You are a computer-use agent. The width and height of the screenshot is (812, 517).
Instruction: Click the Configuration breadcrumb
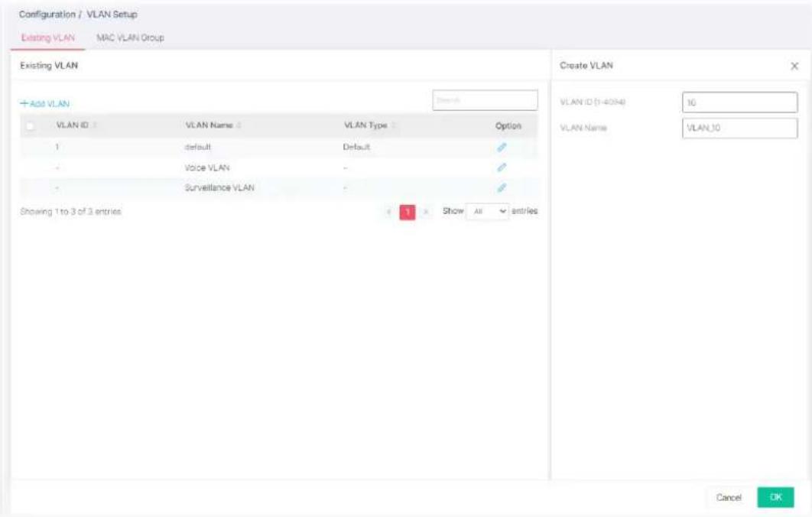(x=47, y=15)
